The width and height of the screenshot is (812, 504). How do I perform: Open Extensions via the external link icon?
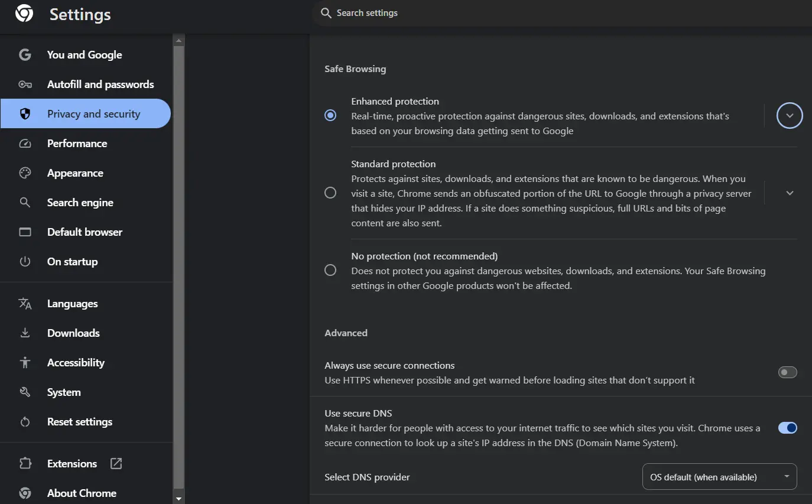116,464
